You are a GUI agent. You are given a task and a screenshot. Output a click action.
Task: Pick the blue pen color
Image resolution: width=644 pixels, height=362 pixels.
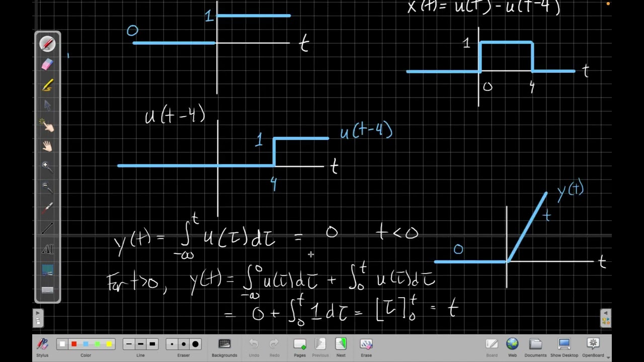86,344
